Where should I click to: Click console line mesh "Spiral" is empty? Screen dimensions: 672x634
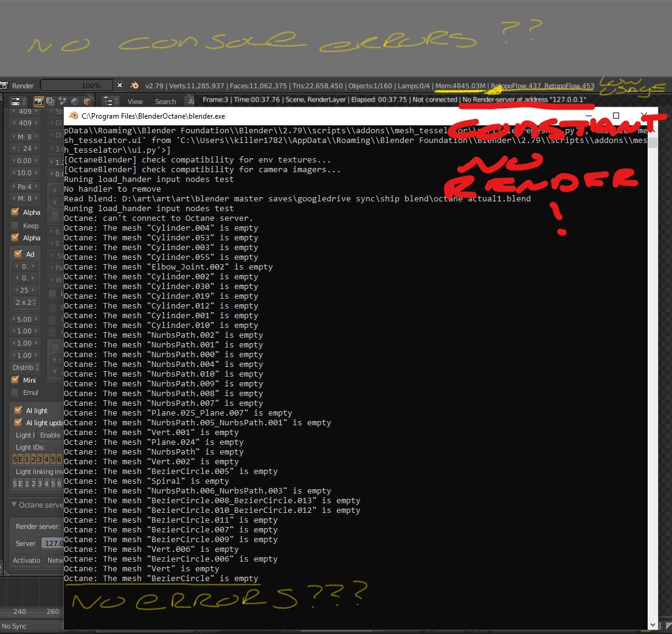(146, 481)
